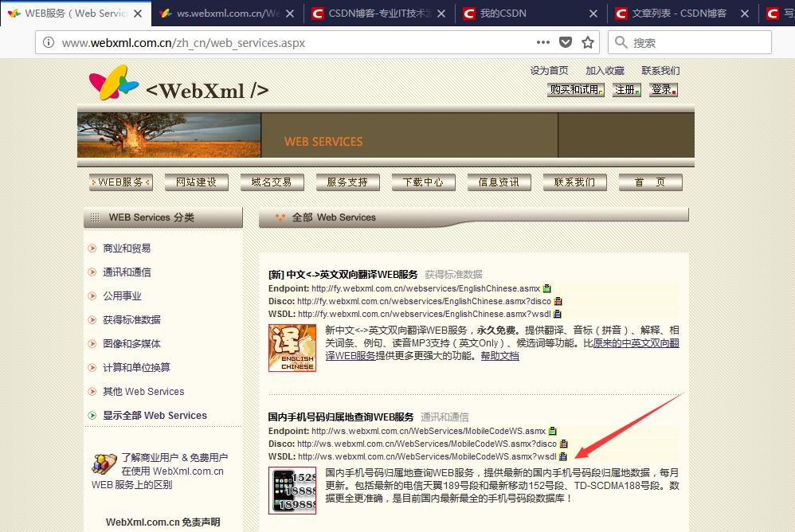Image resolution: width=795 pixels, height=532 pixels.
Task: Click the Pocket save icon in the address bar
Action: (566, 42)
